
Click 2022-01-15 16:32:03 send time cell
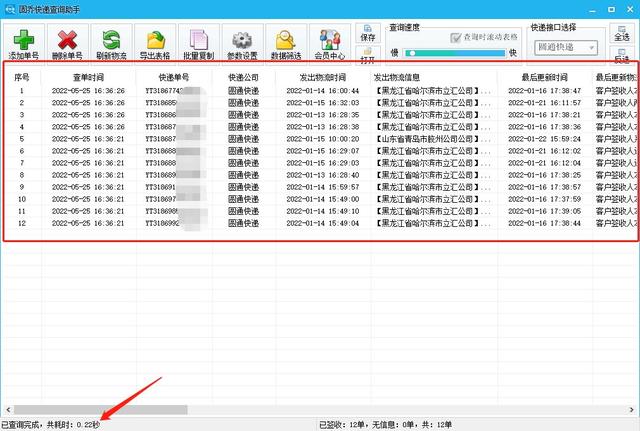click(322, 102)
